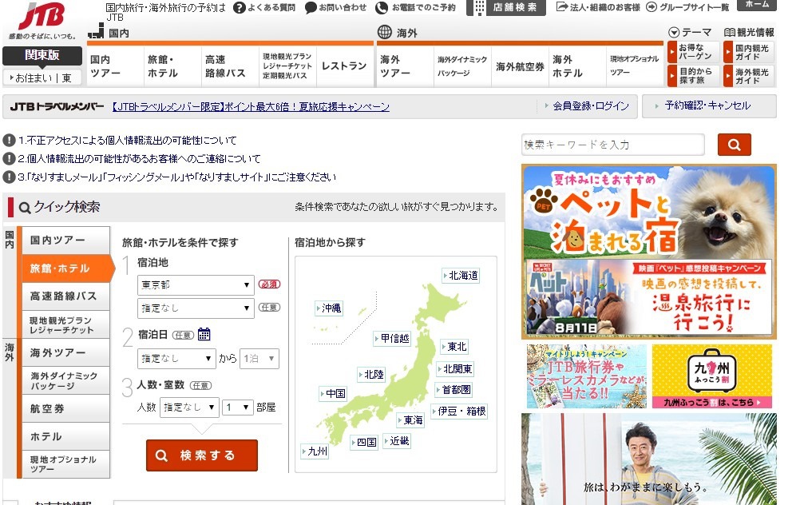Click the globe icon beside 海外
This screenshot has width=812, height=505.
[x=385, y=32]
